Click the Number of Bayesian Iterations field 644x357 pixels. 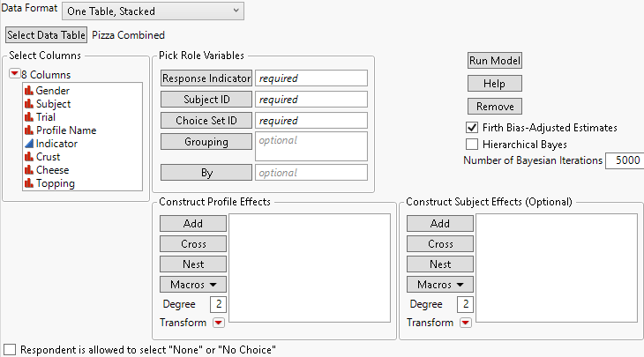624,160
